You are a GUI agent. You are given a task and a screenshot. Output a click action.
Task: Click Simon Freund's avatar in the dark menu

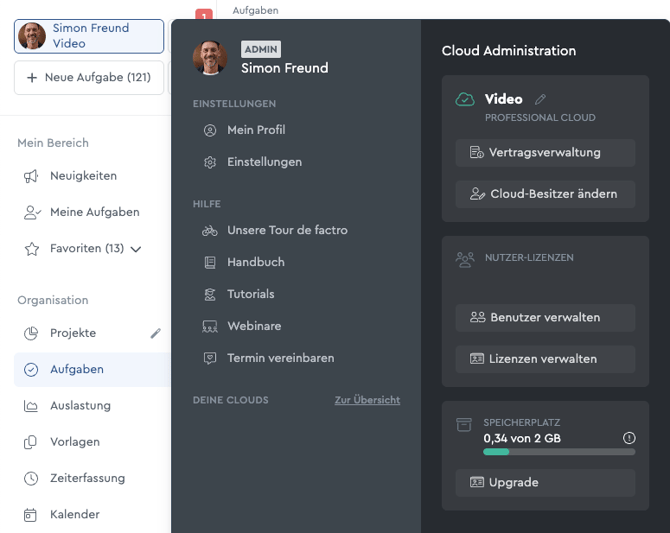(x=210, y=58)
